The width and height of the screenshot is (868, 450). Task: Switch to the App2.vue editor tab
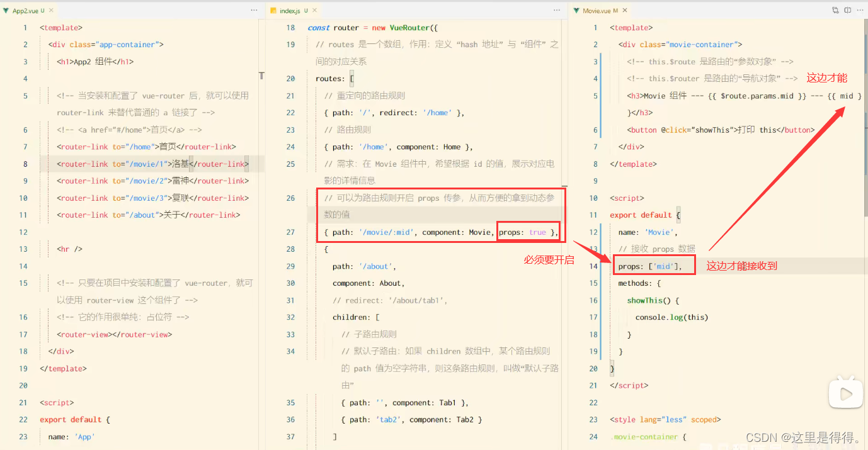tap(28, 11)
